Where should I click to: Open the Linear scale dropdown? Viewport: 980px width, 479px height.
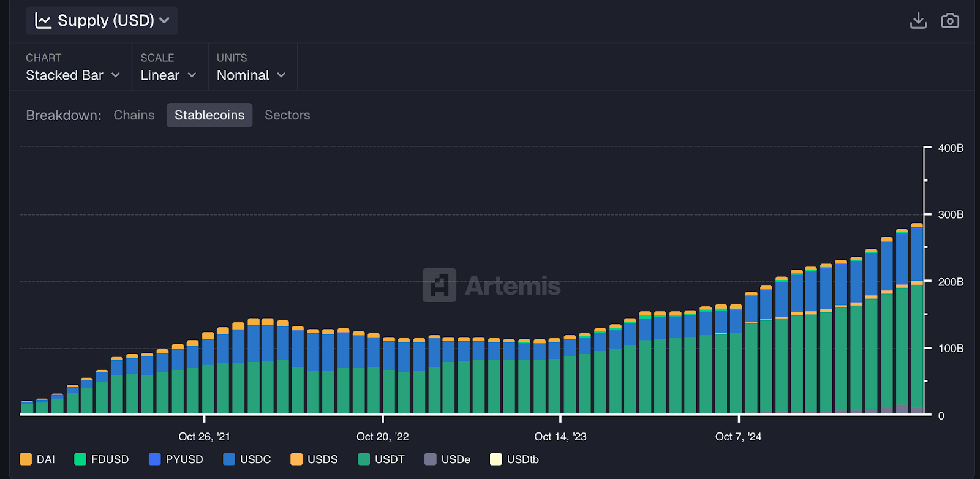tap(168, 75)
